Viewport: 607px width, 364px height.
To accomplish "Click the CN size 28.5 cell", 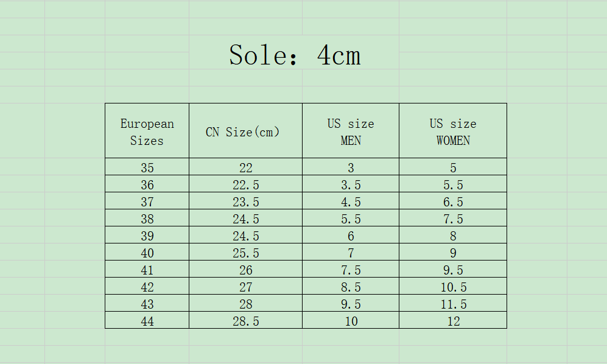I will click(x=245, y=321).
